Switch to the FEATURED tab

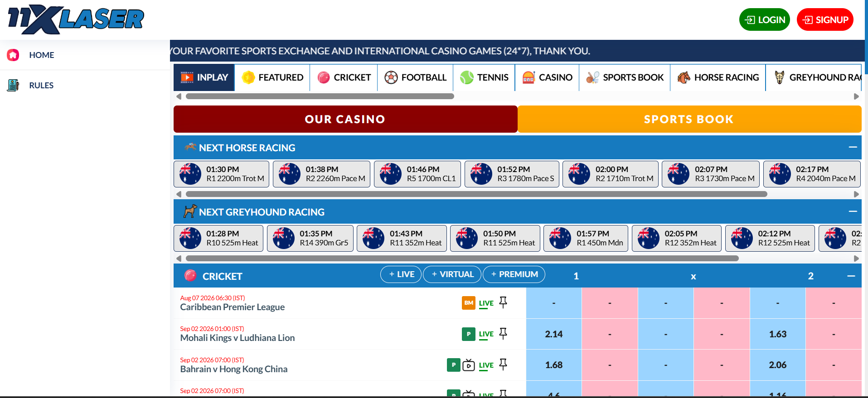pyautogui.click(x=272, y=77)
